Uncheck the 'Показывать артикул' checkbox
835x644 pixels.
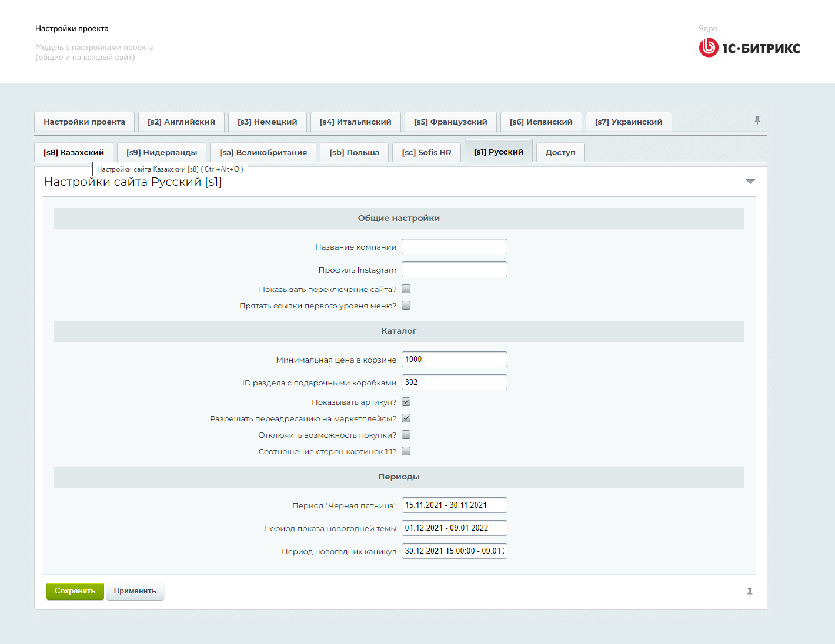tap(406, 402)
